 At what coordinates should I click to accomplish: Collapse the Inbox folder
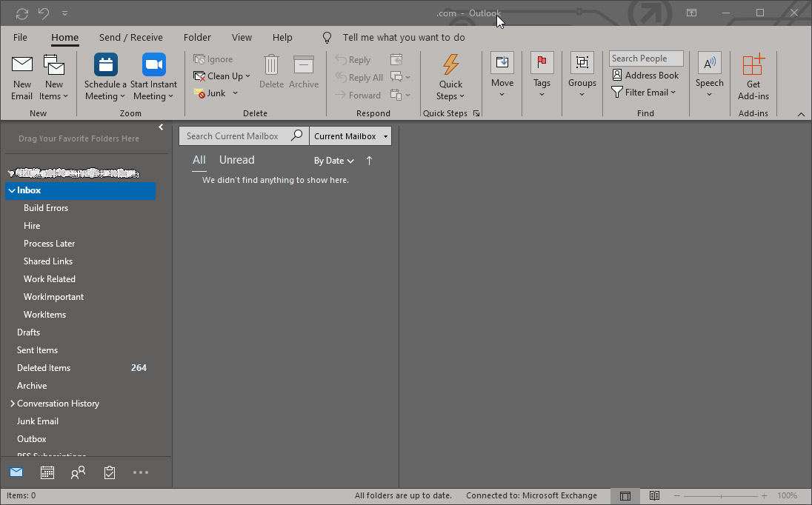pos(11,190)
